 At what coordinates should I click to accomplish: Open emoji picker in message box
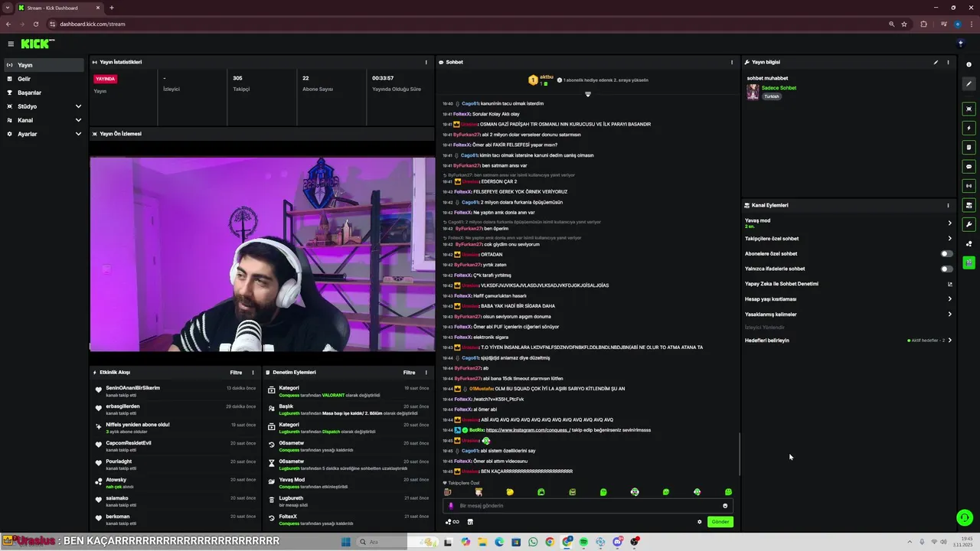pos(725,506)
